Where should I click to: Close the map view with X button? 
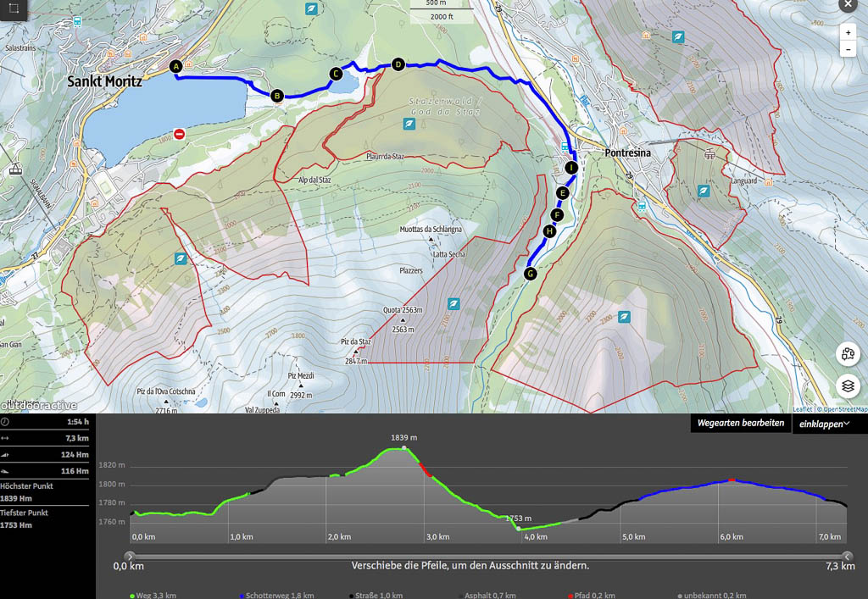click(848, 5)
